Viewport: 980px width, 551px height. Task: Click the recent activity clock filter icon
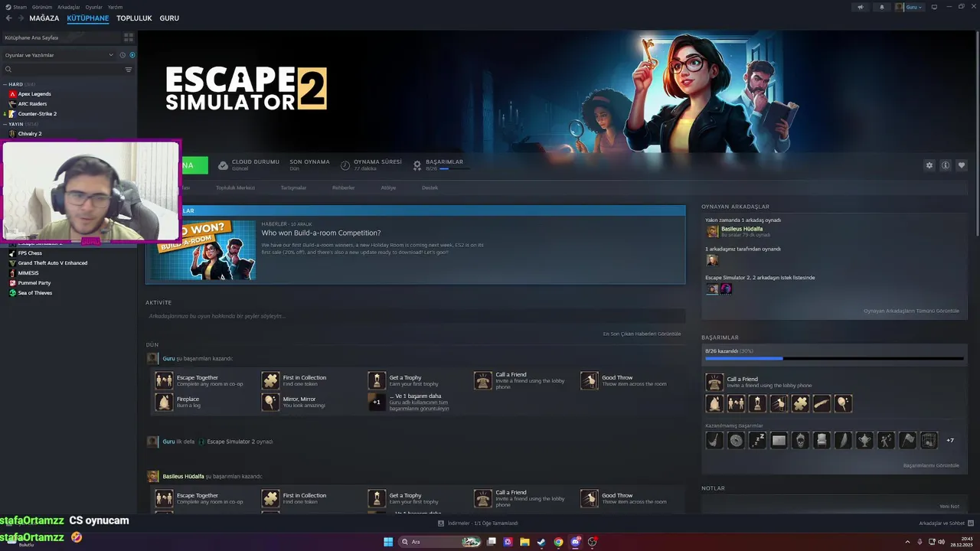click(122, 55)
